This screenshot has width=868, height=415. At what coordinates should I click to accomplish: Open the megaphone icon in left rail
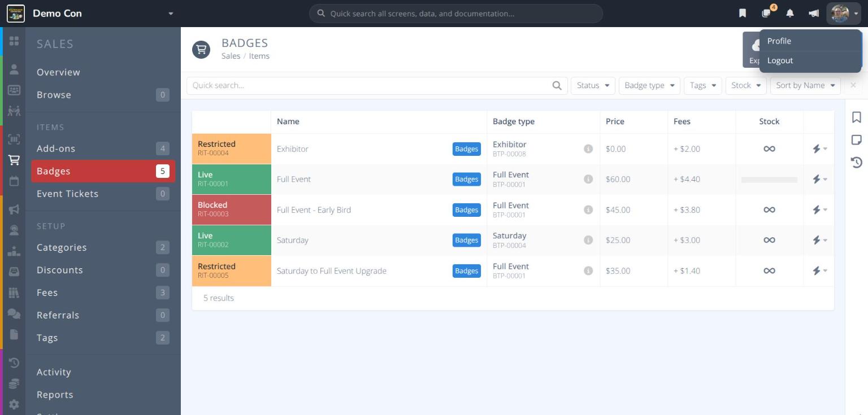tap(14, 209)
